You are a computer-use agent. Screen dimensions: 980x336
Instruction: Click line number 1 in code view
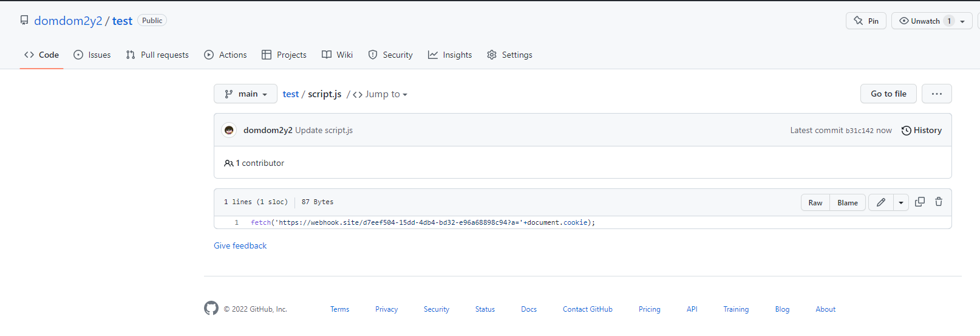click(237, 222)
